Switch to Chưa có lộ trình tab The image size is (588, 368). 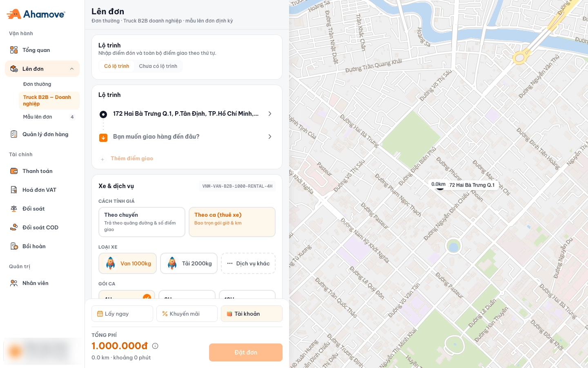pos(158,66)
